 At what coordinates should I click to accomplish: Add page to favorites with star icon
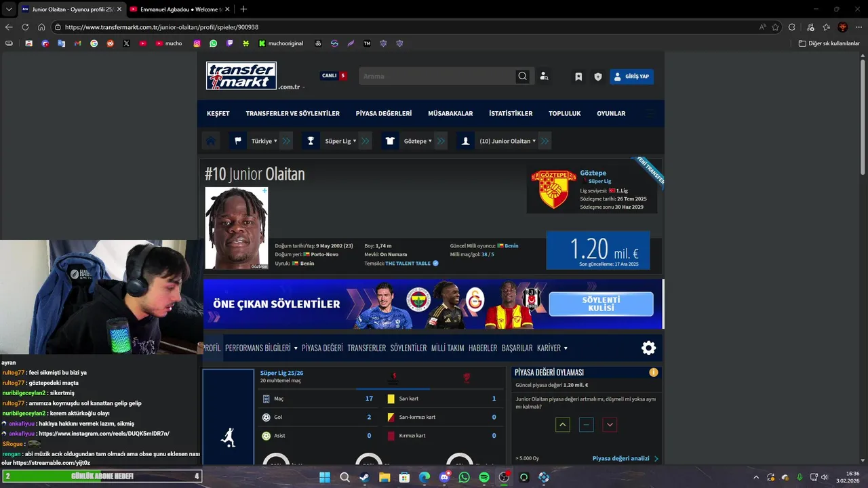pyautogui.click(x=775, y=27)
